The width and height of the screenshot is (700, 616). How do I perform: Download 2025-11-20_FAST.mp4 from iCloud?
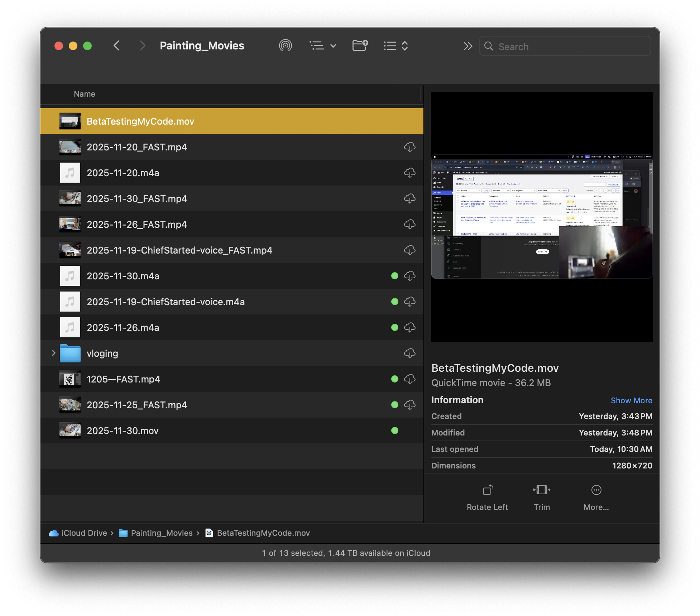coord(410,147)
